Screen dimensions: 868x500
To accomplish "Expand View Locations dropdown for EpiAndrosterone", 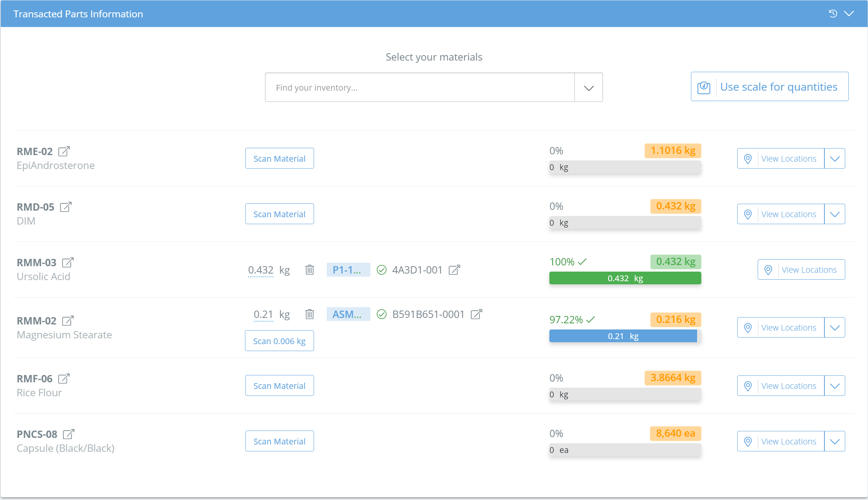I will point(834,159).
